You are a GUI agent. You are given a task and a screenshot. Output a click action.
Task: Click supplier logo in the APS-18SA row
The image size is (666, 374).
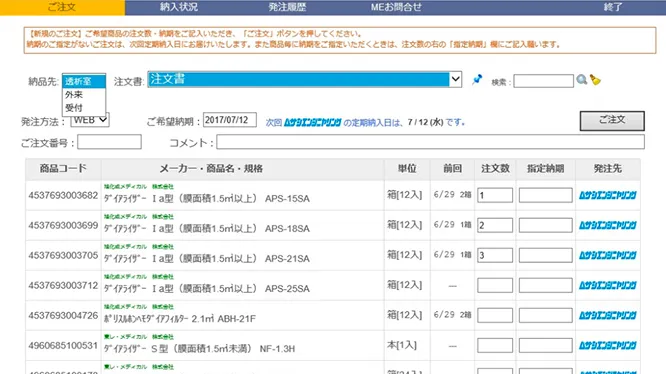(x=608, y=225)
